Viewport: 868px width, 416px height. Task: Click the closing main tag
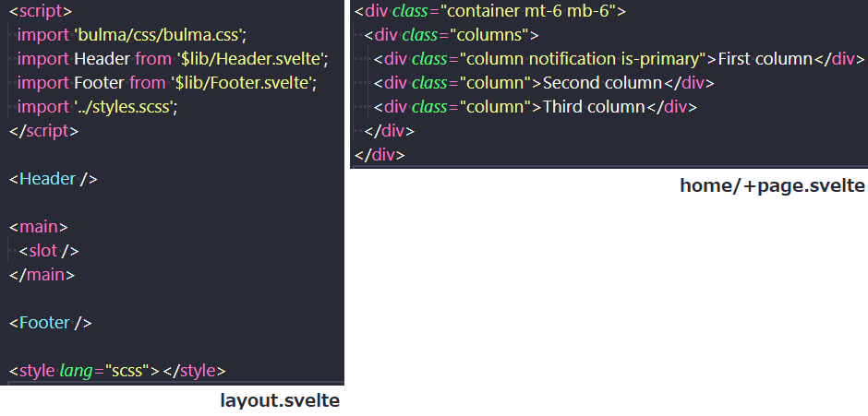tap(42, 275)
